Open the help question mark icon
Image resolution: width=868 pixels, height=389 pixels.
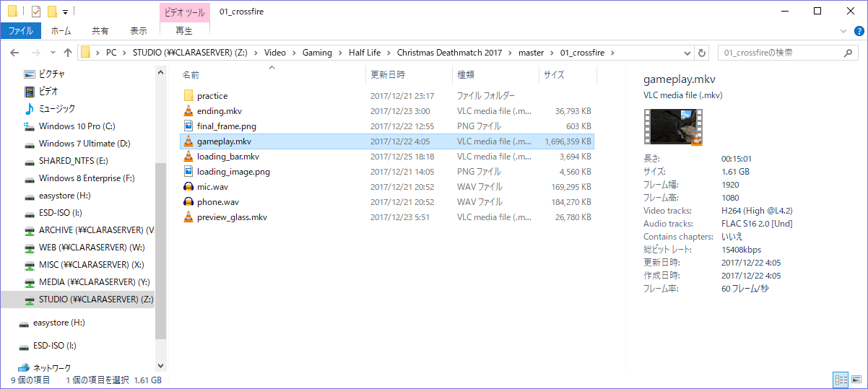click(x=857, y=31)
